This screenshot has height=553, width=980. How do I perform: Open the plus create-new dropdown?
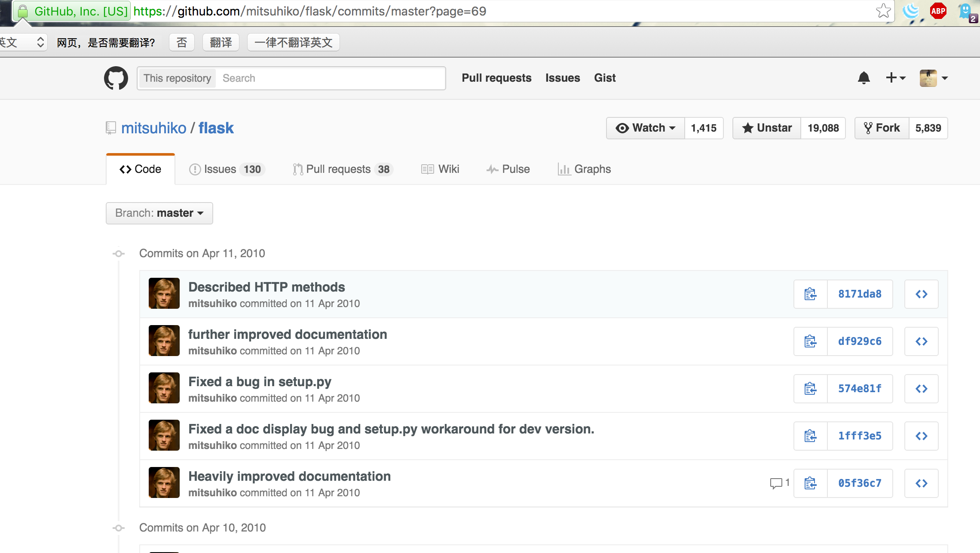[896, 78]
